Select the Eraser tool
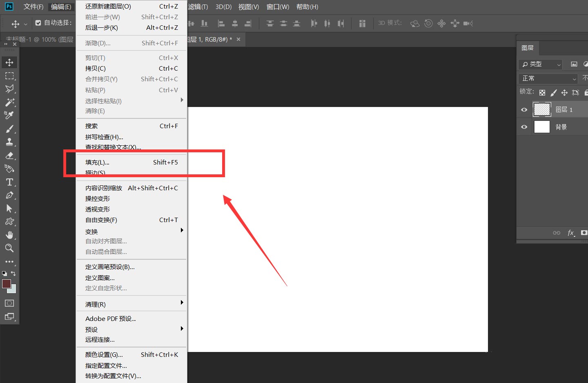This screenshot has height=383, width=588. click(9, 156)
